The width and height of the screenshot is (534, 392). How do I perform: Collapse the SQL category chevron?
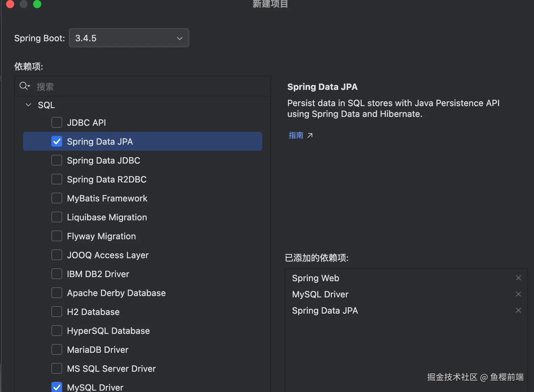(28, 105)
